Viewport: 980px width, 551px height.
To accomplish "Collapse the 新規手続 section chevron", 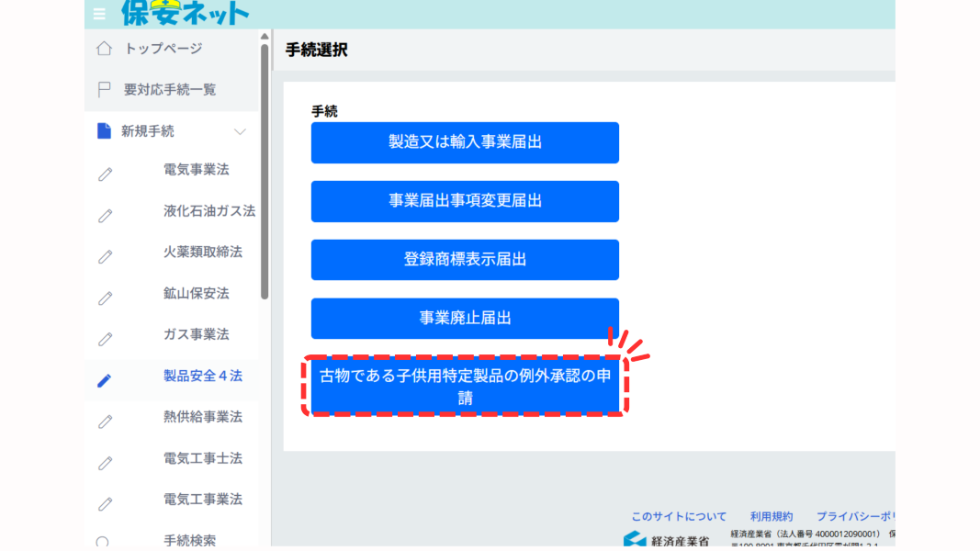I will pyautogui.click(x=240, y=131).
